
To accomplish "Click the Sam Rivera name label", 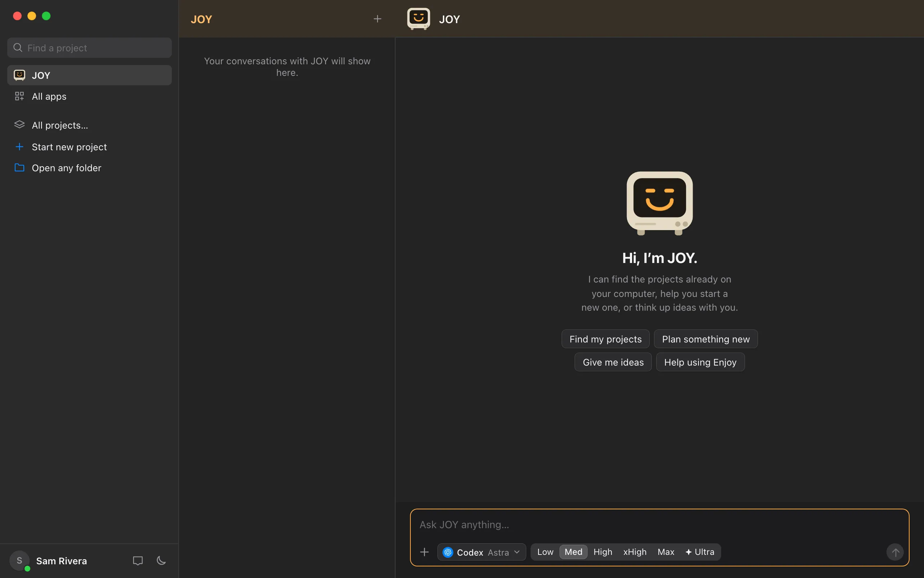I will 61,561.
